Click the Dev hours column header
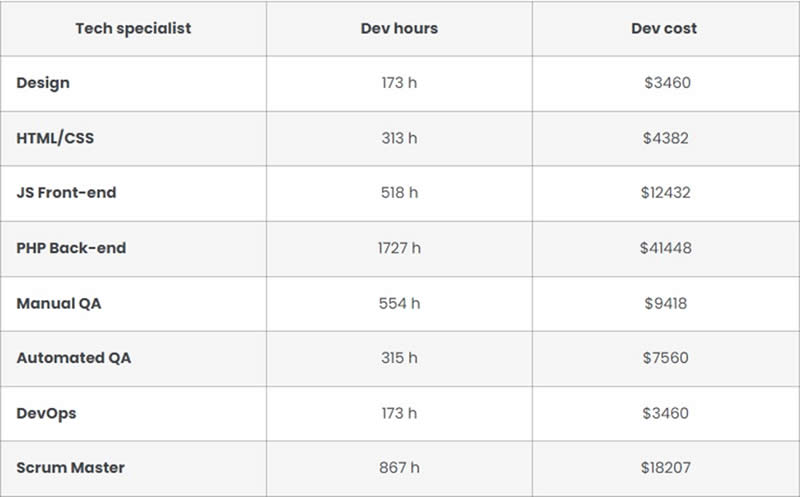The width and height of the screenshot is (800, 497). (399, 28)
